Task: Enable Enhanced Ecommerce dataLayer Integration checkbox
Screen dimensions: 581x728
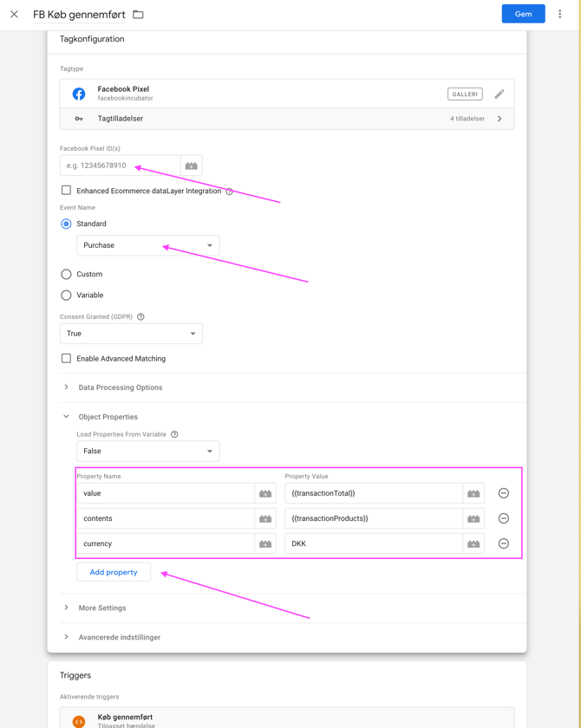Action: 66,190
